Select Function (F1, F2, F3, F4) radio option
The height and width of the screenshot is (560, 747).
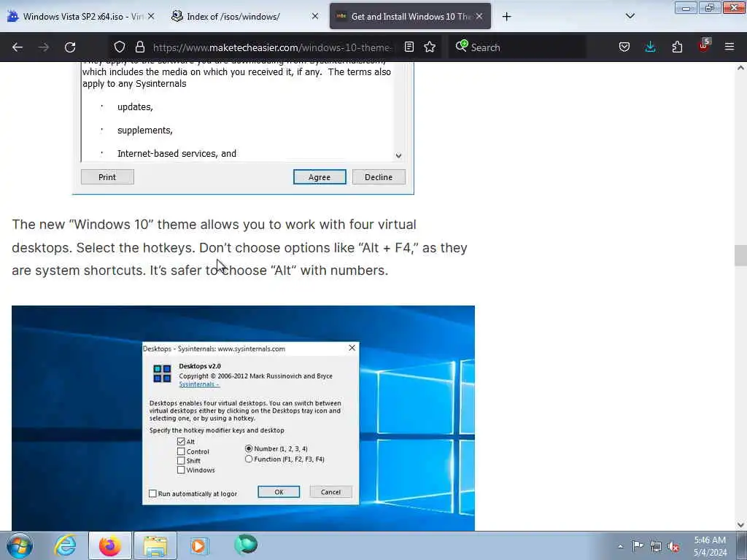(249, 459)
